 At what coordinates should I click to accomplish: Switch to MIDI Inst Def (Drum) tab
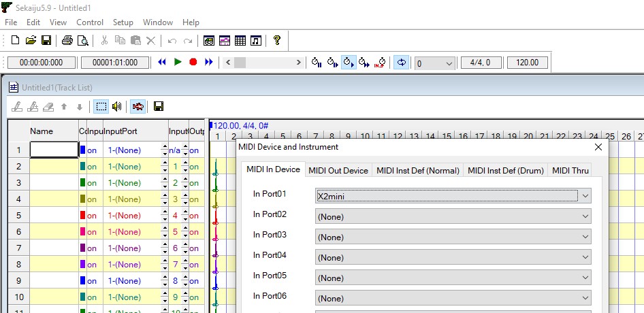click(506, 171)
